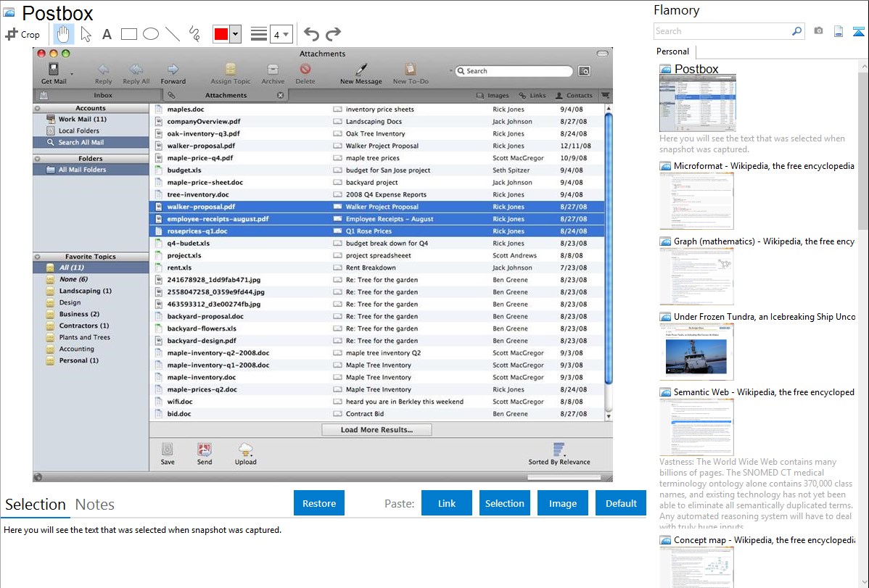Select the arrow pointer tool
The image size is (869, 588).
(x=86, y=34)
